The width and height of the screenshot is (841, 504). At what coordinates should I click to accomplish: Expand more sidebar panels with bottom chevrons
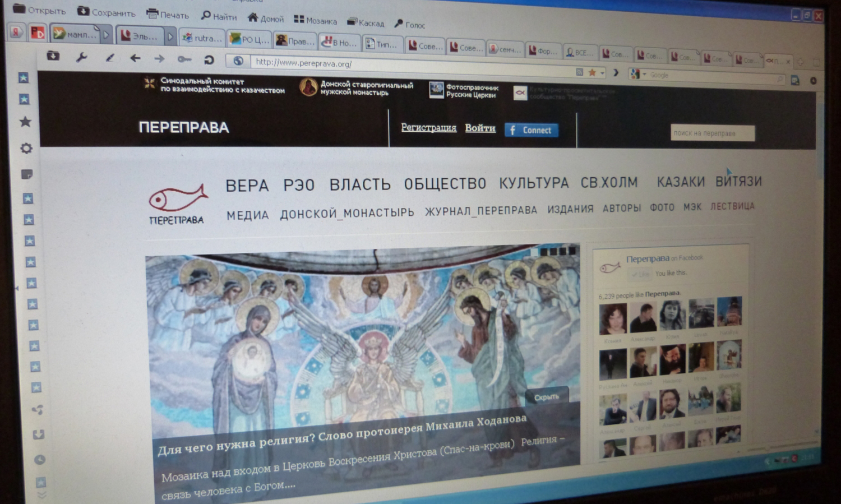42,495
